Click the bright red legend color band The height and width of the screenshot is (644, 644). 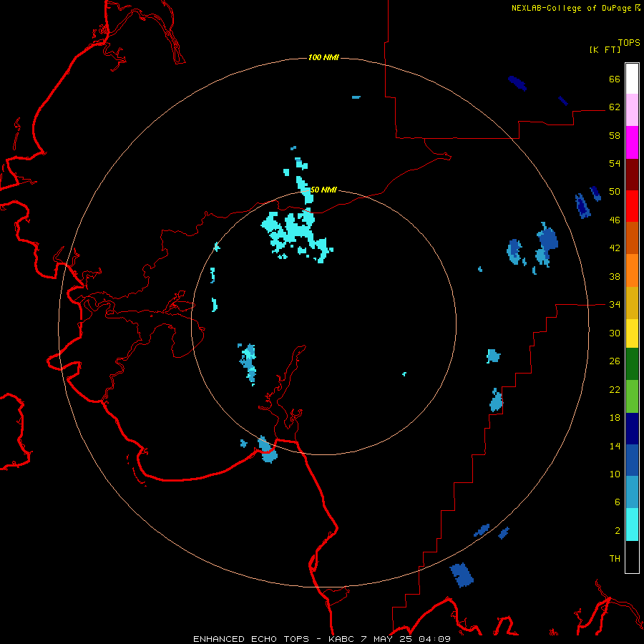[632, 206]
